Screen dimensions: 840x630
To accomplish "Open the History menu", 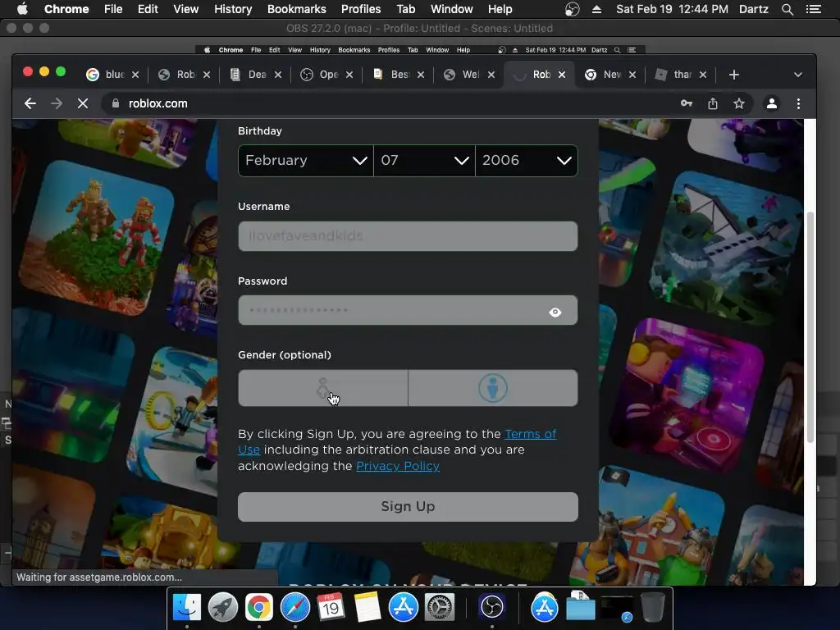I will pyautogui.click(x=233, y=9).
